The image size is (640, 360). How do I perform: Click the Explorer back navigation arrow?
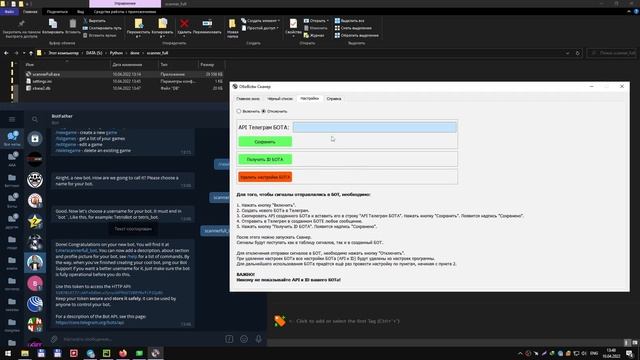point(6,53)
